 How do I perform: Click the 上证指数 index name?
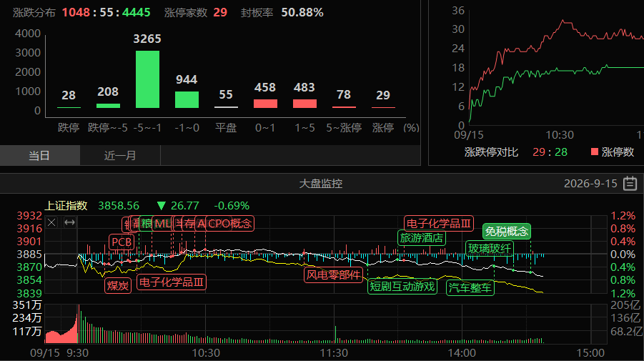click(66, 205)
